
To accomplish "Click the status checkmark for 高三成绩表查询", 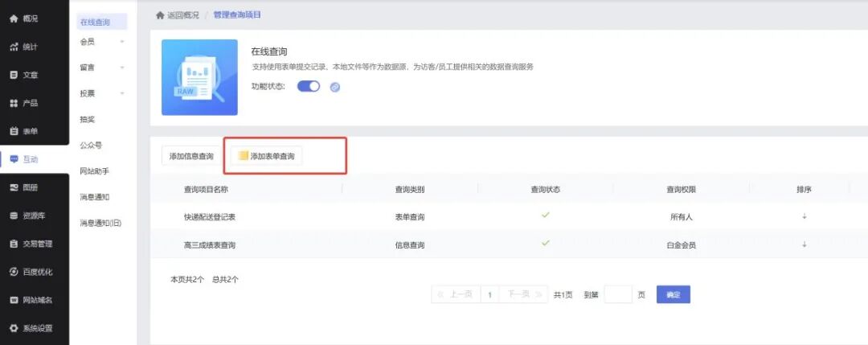I will tap(545, 243).
